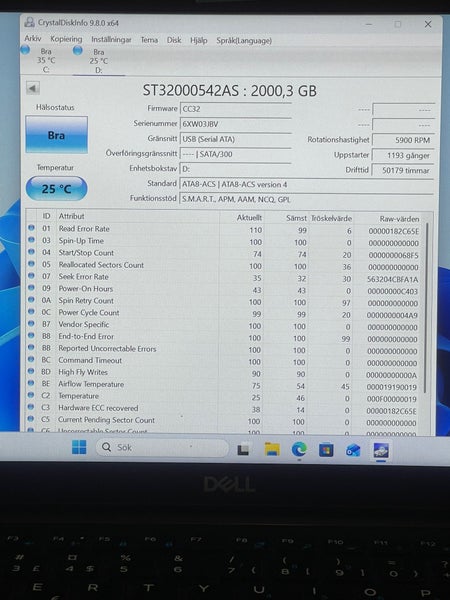Screen dimensions: 450x600
Task: Open the Tema menu
Action: (149, 40)
